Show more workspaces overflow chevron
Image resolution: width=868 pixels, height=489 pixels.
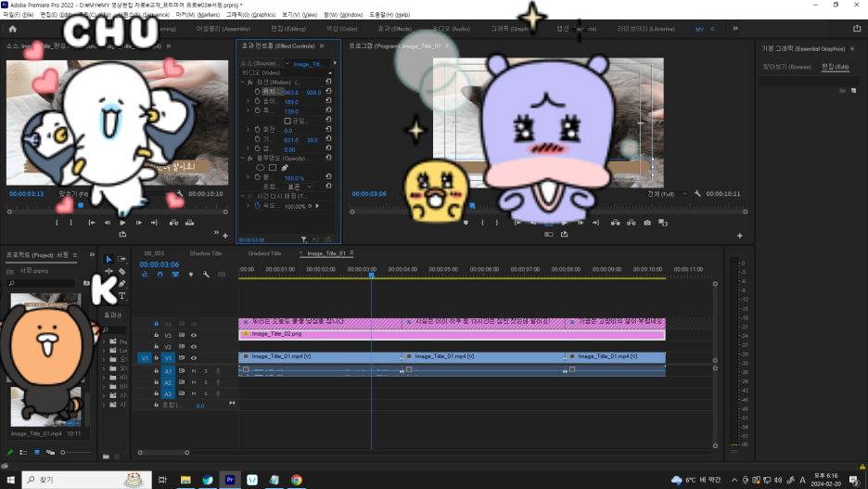(x=735, y=28)
